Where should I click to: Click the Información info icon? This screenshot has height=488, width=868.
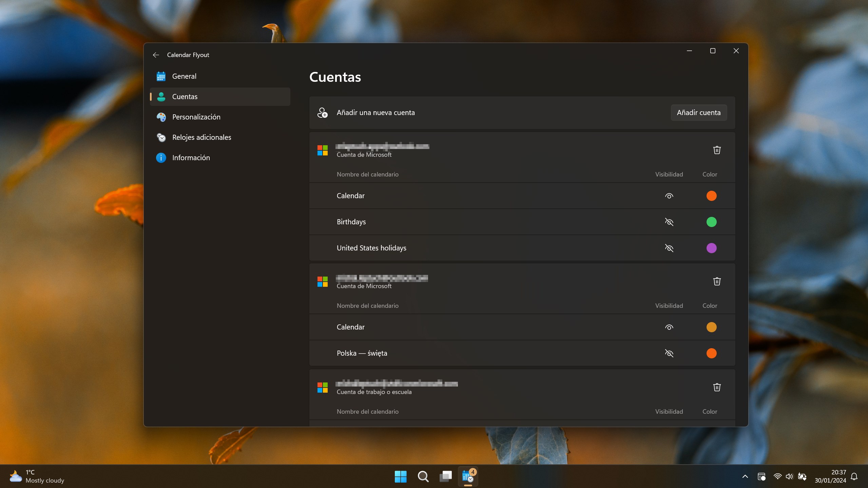pyautogui.click(x=161, y=158)
